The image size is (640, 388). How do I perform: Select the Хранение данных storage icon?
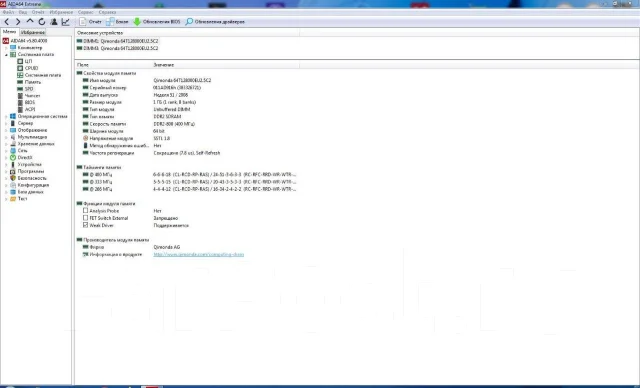point(13,144)
